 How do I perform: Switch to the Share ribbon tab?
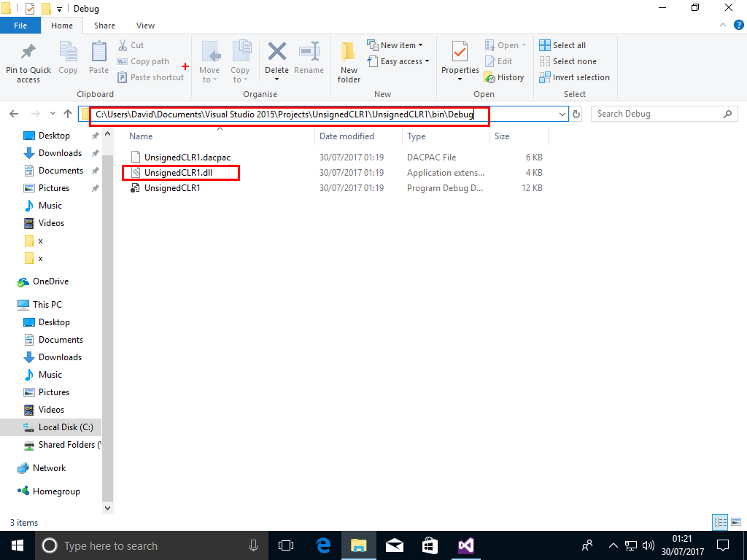104,26
